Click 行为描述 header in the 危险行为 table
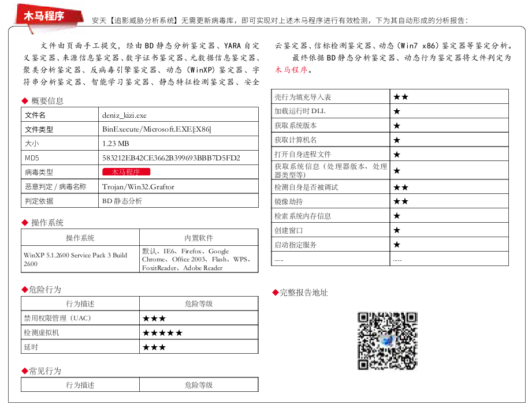532x408 pixels. pyautogui.click(x=80, y=304)
